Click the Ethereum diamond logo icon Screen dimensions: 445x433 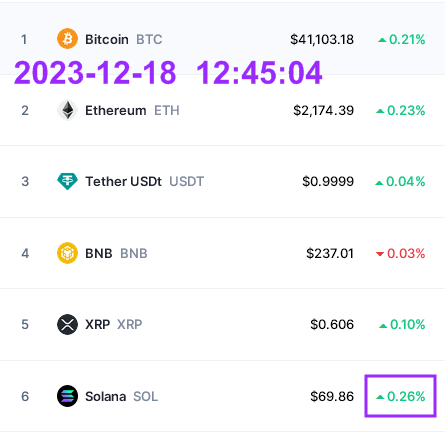click(x=67, y=110)
